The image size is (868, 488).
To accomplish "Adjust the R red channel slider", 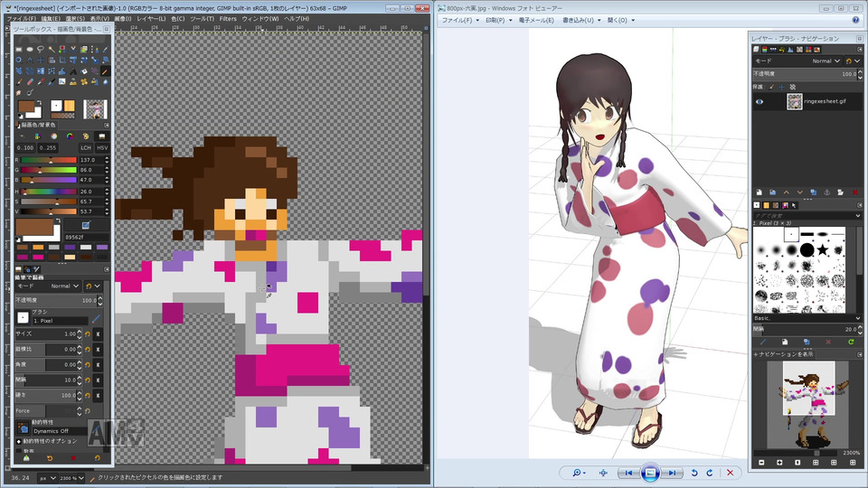I will click(49, 160).
